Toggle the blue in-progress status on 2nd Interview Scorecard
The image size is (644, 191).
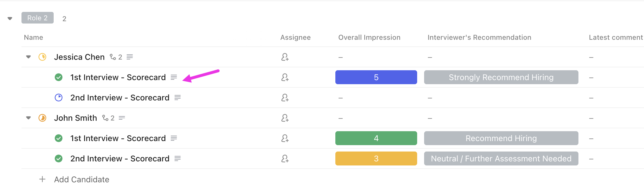[59, 98]
